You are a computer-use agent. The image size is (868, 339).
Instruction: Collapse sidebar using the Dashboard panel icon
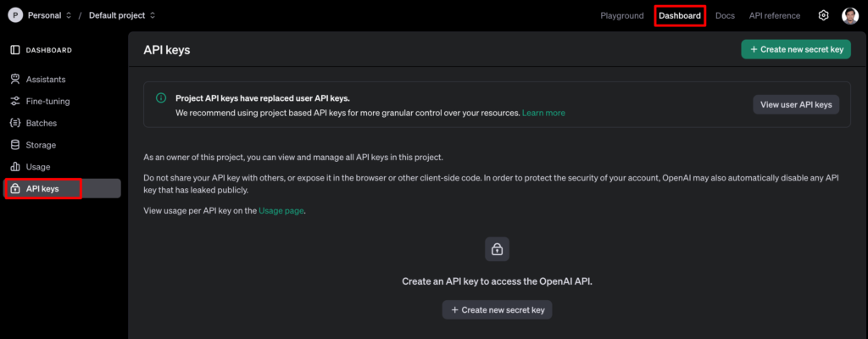coord(15,50)
